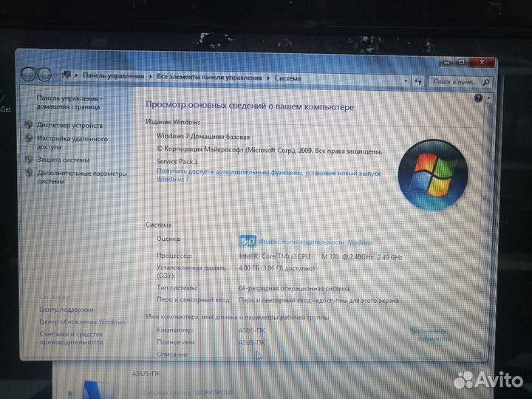Click memory value "4,00 ГБ (3,86 ГБ доступно)"

[276, 268]
